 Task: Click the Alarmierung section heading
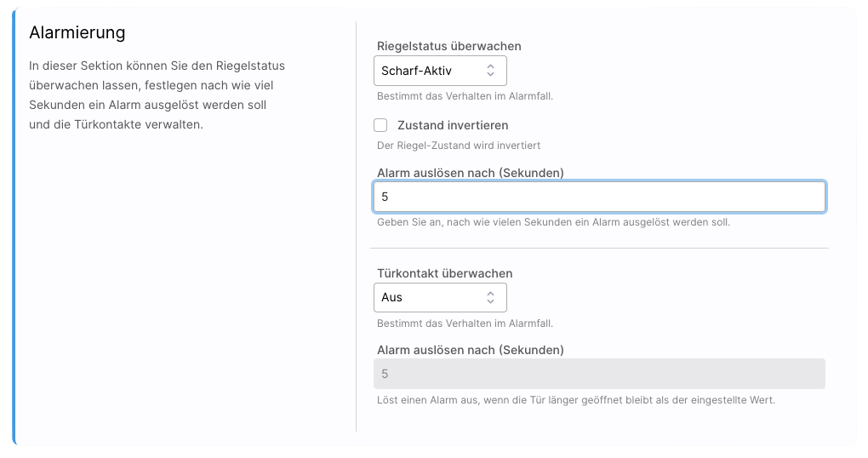[x=77, y=32]
